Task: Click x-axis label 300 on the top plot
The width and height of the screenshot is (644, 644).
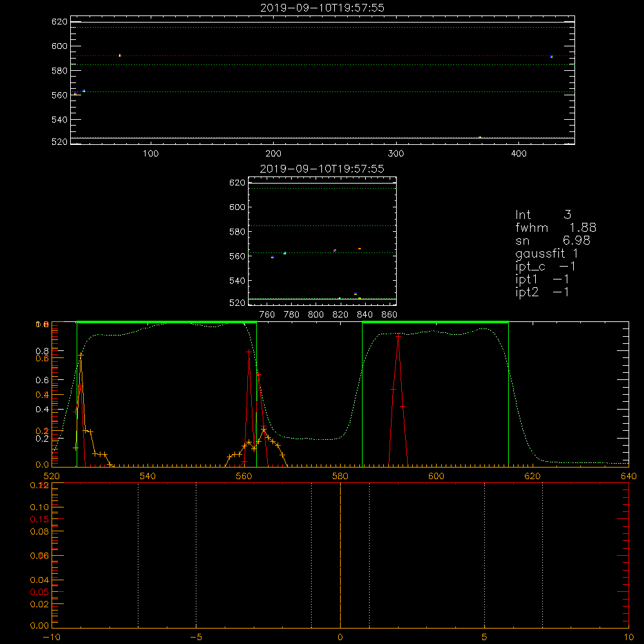Action: click(396, 154)
